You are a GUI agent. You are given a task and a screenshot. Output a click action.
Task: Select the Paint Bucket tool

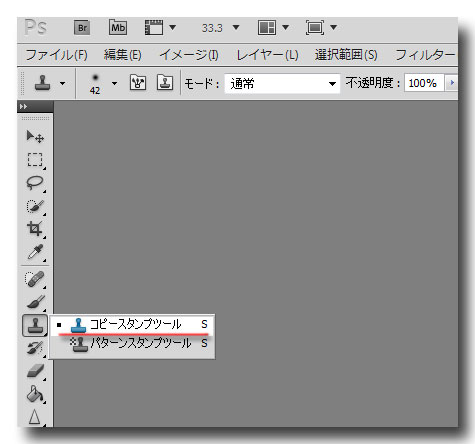click(35, 394)
